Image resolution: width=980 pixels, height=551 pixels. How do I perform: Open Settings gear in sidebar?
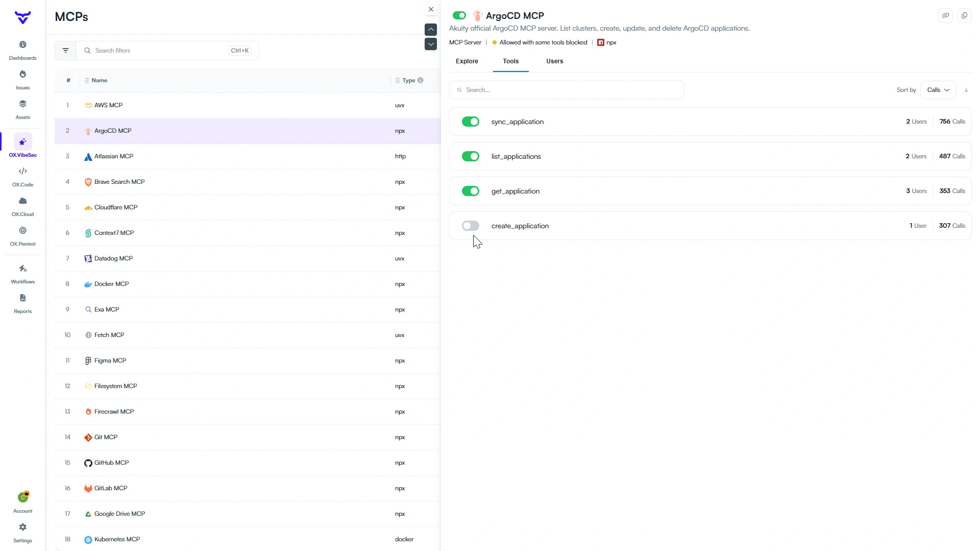tap(22, 527)
